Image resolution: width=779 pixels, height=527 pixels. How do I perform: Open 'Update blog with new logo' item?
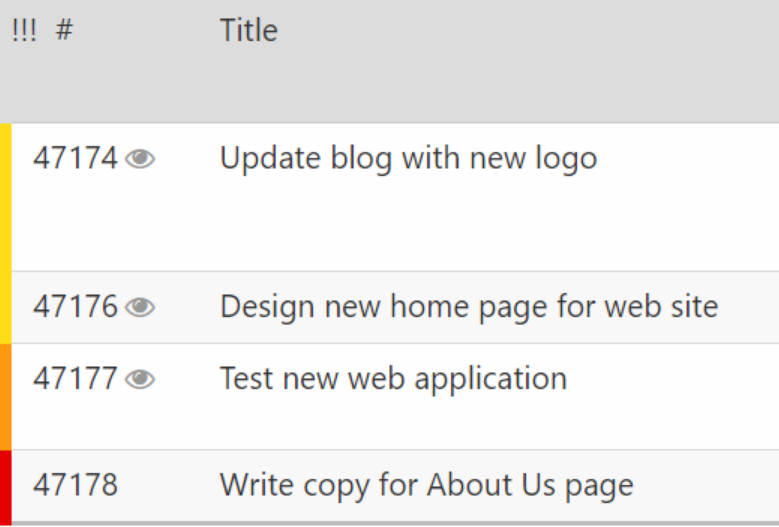point(408,158)
